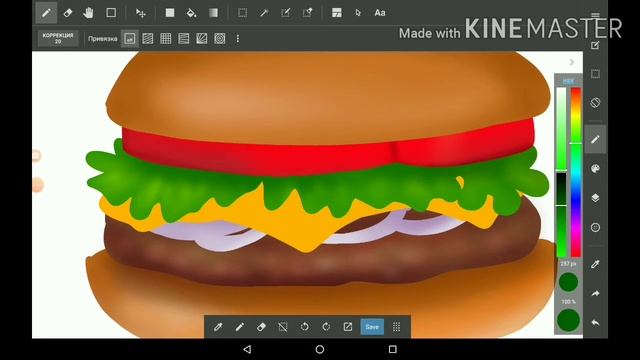Select the dashed rectangle selection tool
Screen dimensions: 640x360
tap(242, 13)
